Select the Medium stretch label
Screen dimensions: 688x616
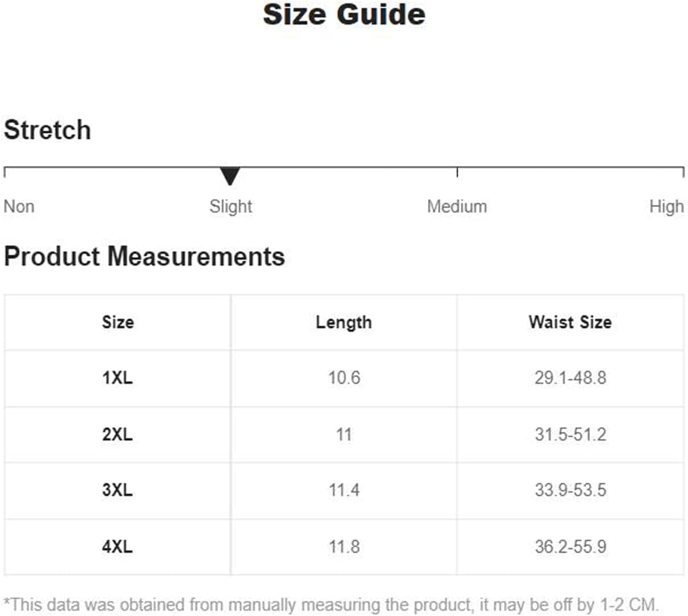(457, 206)
